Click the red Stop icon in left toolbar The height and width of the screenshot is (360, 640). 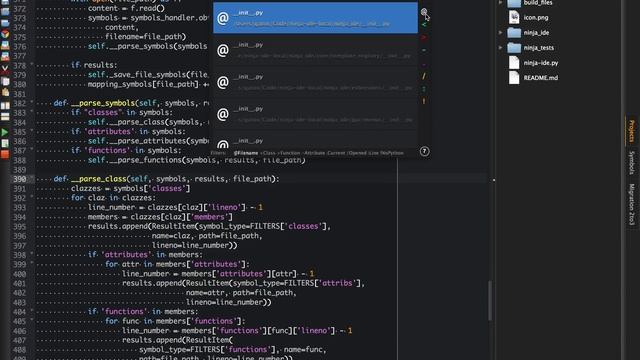point(5,154)
